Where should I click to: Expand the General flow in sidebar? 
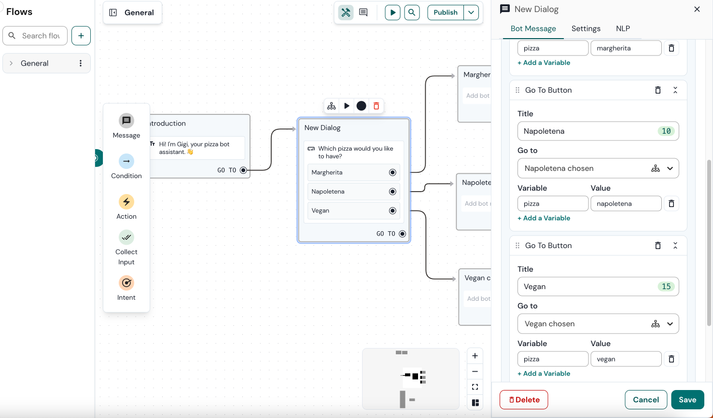pos(11,63)
